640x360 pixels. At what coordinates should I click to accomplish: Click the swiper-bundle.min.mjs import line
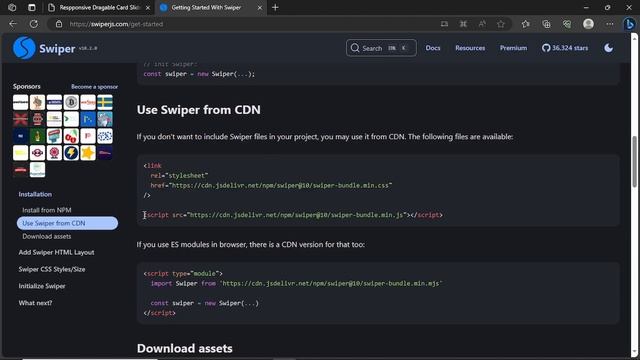tap(296, 283)
